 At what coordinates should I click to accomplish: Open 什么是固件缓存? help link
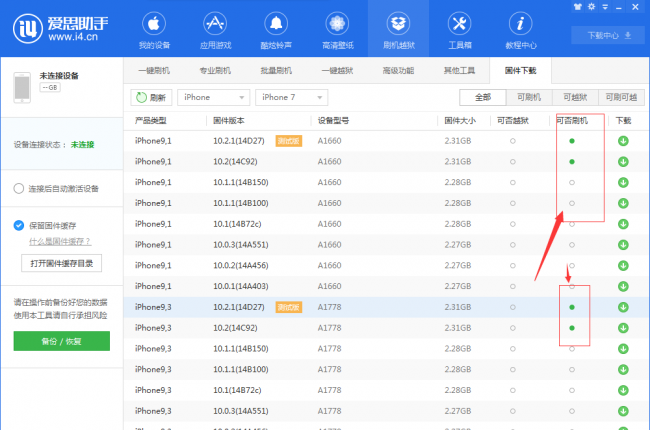pyautogui.click(x=60, y=241)
